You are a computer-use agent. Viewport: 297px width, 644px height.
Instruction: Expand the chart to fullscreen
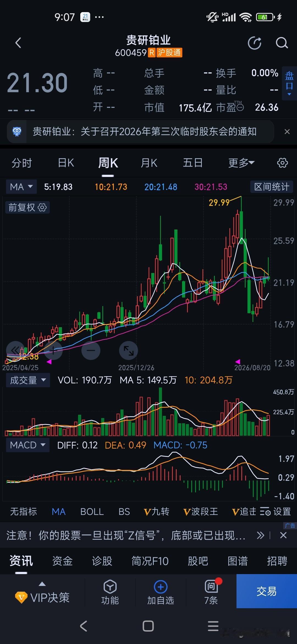click(128, 350)
